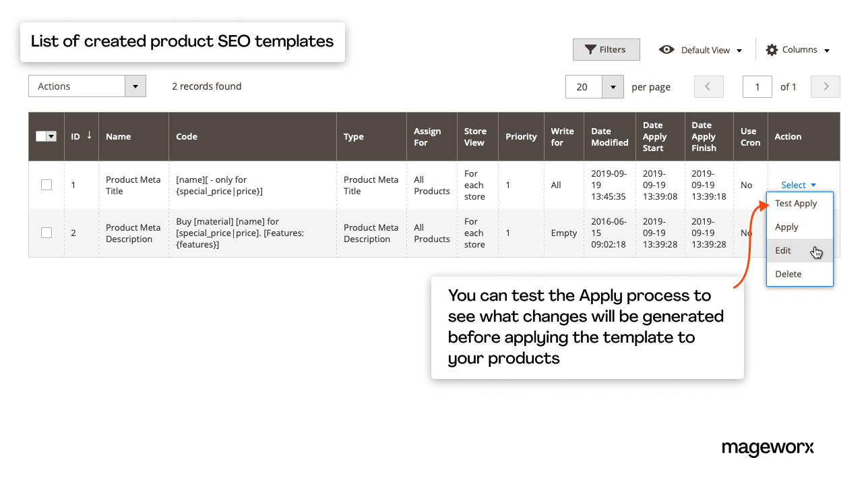The image size is (868, 491).
Task: Click the descending sort arrow on ID column
Action: click(x=89, y=136)
